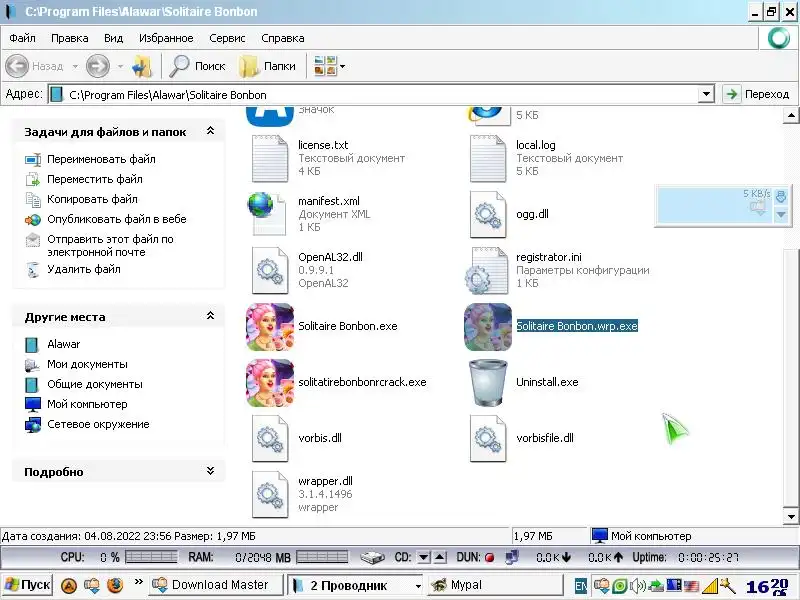Select the wrapper.dll file icon
Viewport: 800px width, 600px height.
270,495
